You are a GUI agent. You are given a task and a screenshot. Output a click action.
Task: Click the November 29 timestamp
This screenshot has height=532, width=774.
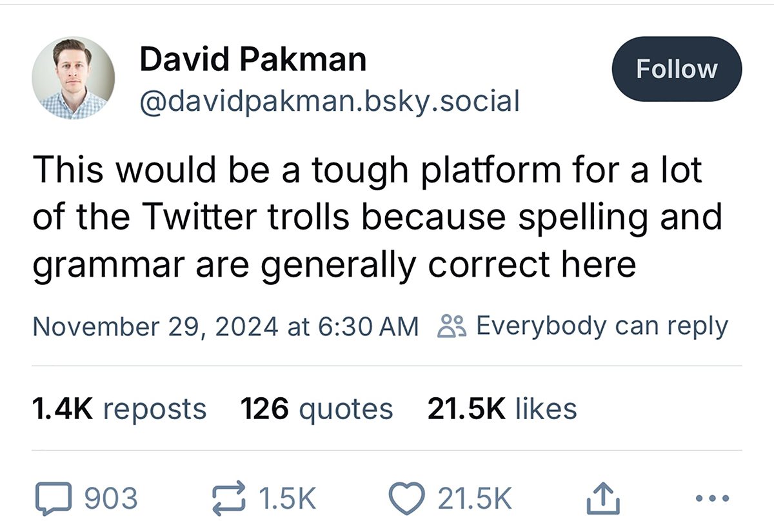point(226,326)
